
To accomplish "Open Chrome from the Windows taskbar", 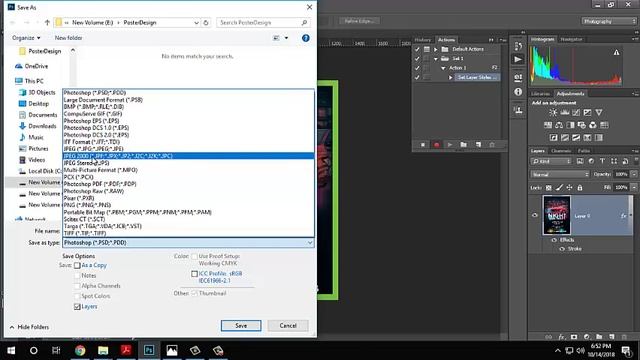I will click(80, 350).
